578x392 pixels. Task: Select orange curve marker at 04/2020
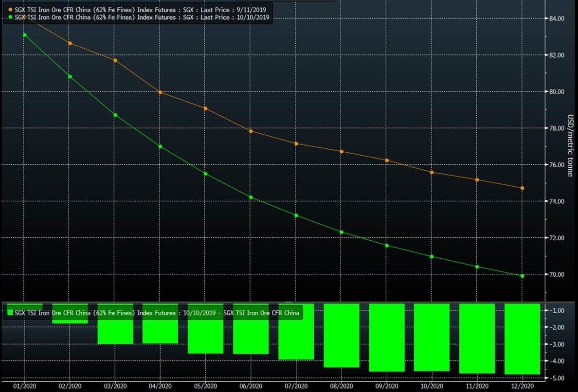click(x=160, y=92)
